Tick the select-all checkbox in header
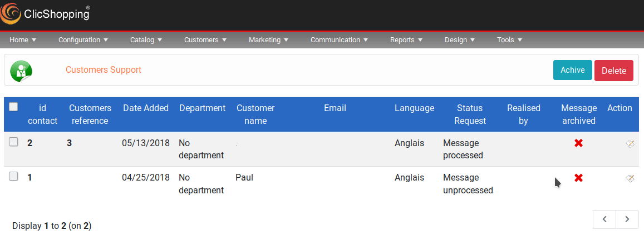 (13, 107)
